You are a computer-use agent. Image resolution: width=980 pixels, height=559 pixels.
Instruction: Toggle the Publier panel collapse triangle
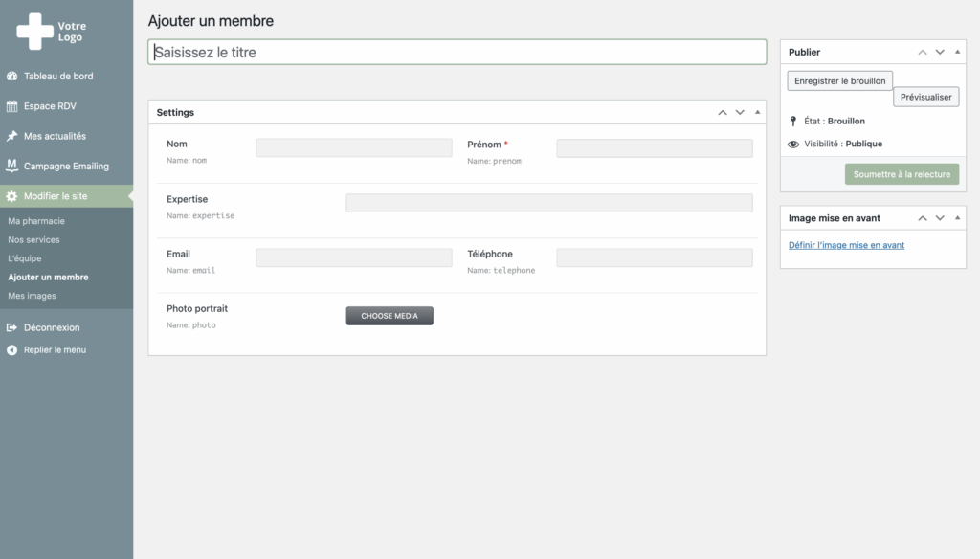(957, 52)
